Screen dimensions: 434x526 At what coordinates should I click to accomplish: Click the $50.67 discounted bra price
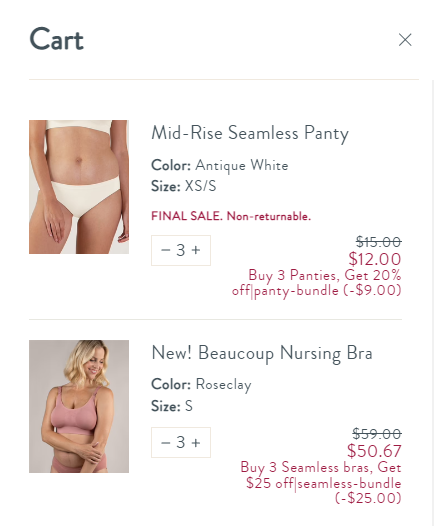tap(374, 451)
